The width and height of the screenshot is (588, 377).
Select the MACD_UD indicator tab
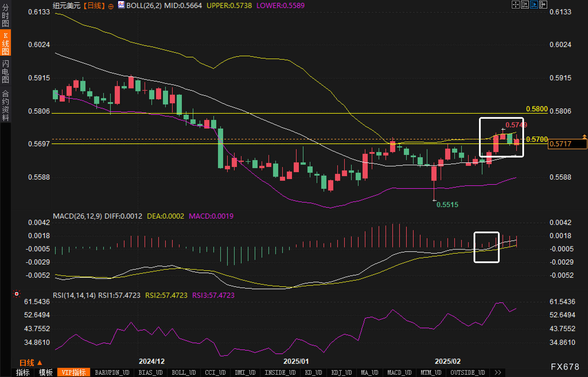[x=399, y=372]
